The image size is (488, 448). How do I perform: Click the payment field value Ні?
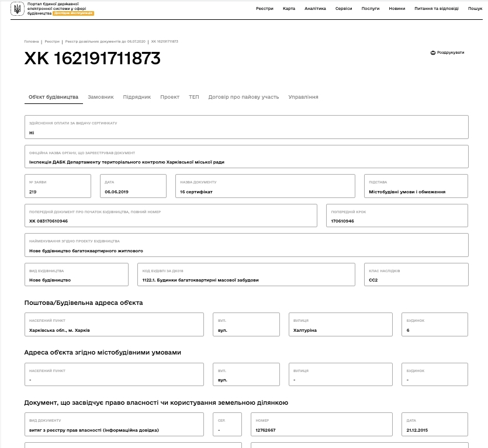coord(32,133)
